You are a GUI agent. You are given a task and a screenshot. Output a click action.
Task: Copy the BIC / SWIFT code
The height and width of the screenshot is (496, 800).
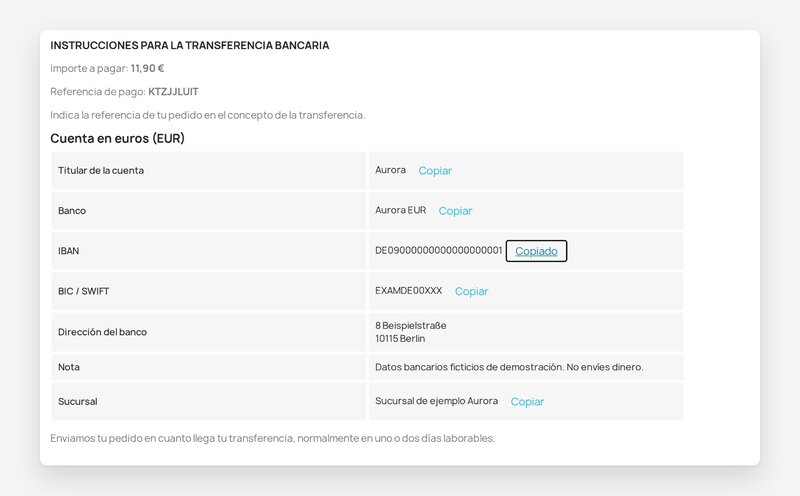(x=471, y=291)
